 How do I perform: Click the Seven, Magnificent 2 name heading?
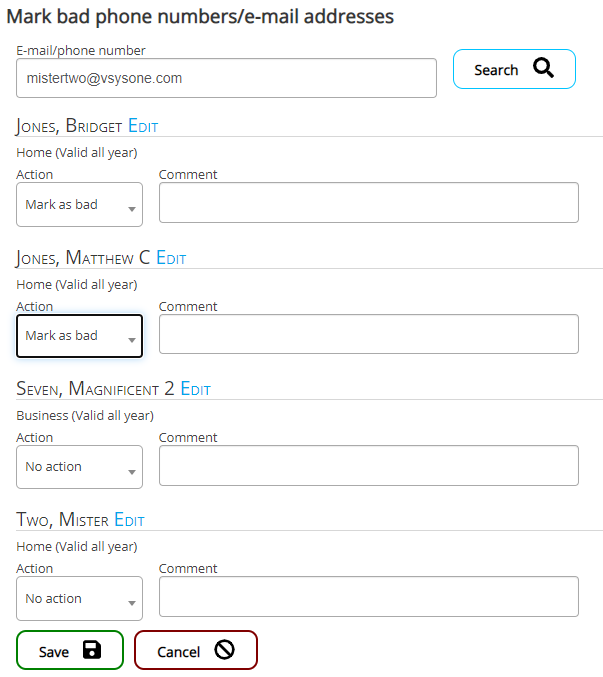point(95,389)
